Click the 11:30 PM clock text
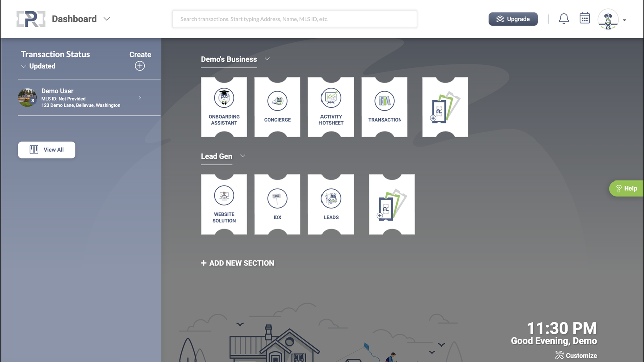The height and width of the screenshot is (362, 644). click(562, 328)
